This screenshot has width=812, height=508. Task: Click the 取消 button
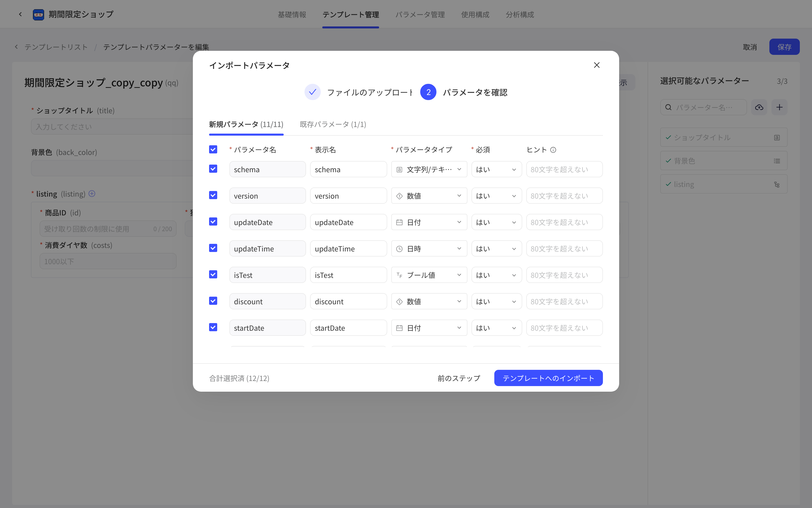750,47
